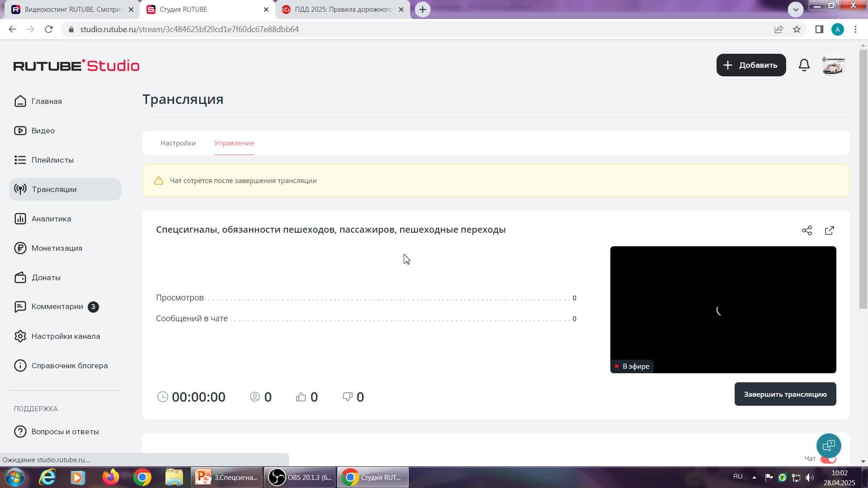Expand Chrome tab search dropdown arrow
This screenshot has width=868, height=488.
coord(796,9)
